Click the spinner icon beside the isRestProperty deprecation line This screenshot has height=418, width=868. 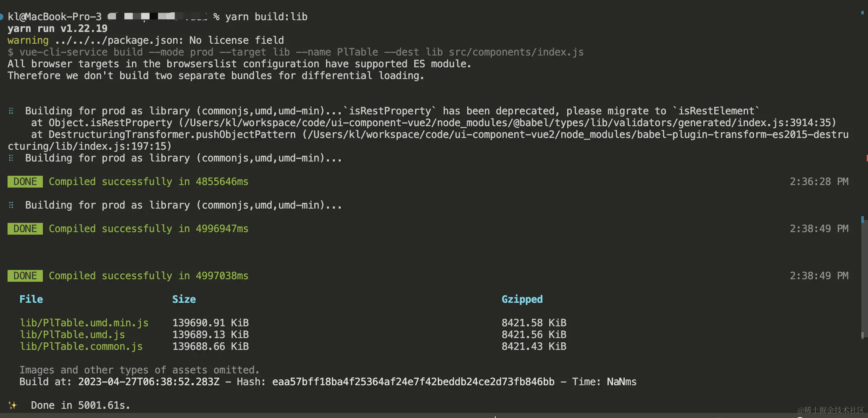pos(11,111)
